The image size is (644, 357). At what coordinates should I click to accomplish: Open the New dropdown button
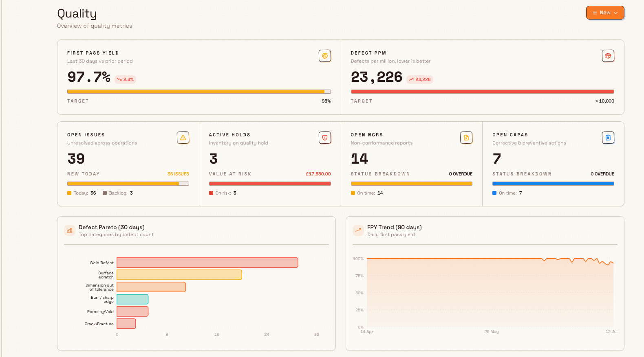pyautogui.click(x=605, y=13)
